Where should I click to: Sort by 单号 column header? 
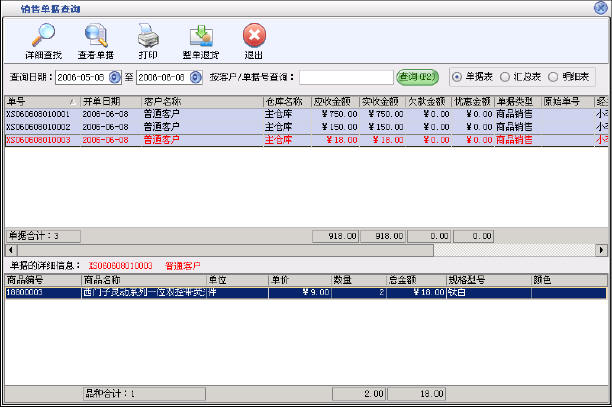click(x=40, y=101)
